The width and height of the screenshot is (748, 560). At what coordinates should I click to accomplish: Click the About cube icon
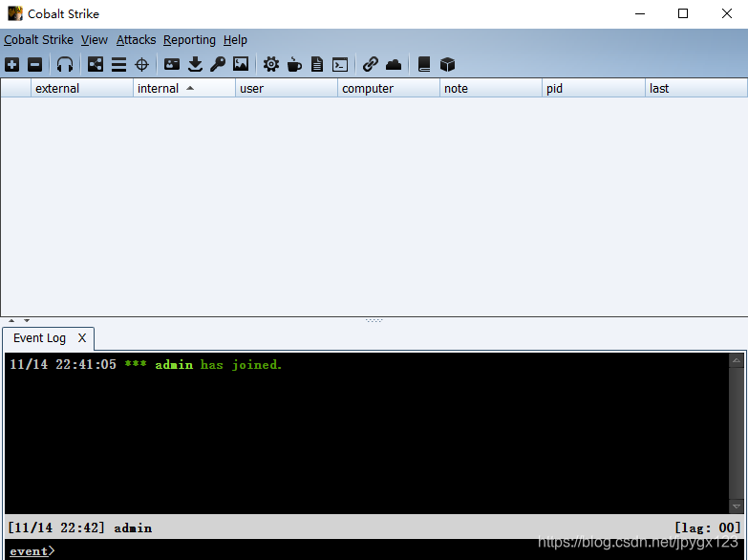point(447,64)
